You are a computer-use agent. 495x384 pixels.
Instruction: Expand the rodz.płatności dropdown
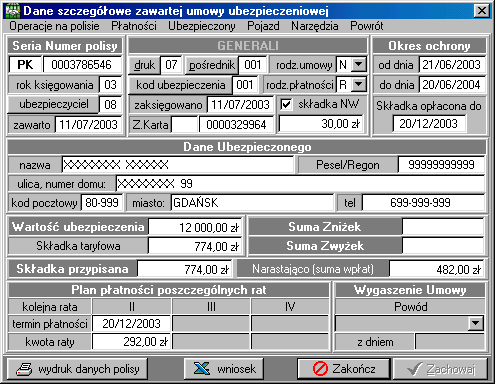pos(359,84)
